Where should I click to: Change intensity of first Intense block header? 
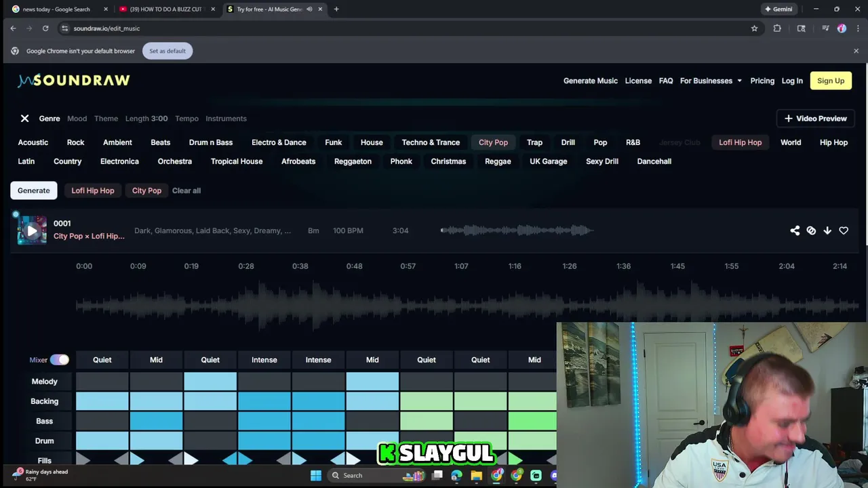pos(264,360)
